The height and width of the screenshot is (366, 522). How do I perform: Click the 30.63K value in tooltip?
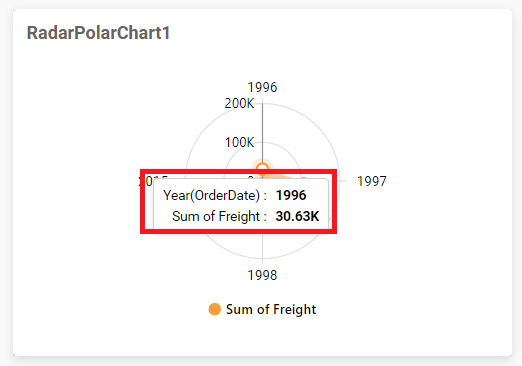tap(297, 216)
